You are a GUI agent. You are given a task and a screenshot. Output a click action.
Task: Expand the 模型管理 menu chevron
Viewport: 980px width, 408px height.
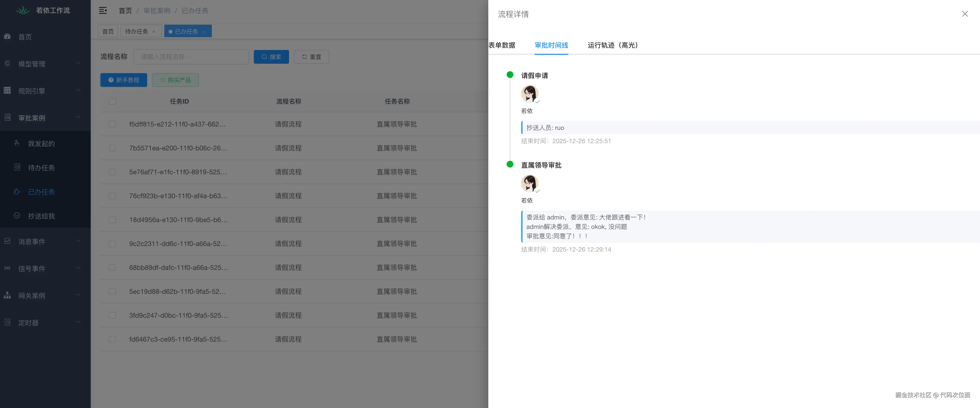click(78, 63)
